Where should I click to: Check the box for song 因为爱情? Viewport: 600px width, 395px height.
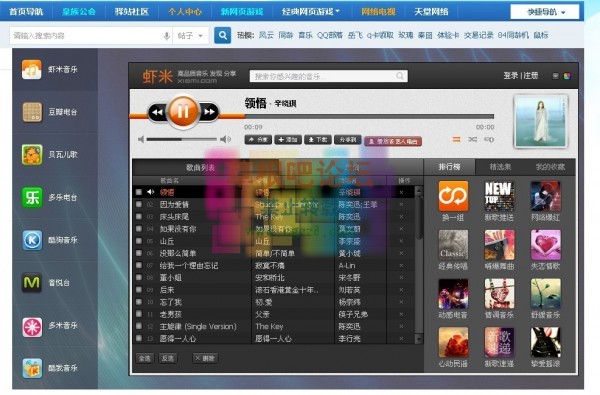(x=139, y=204)
